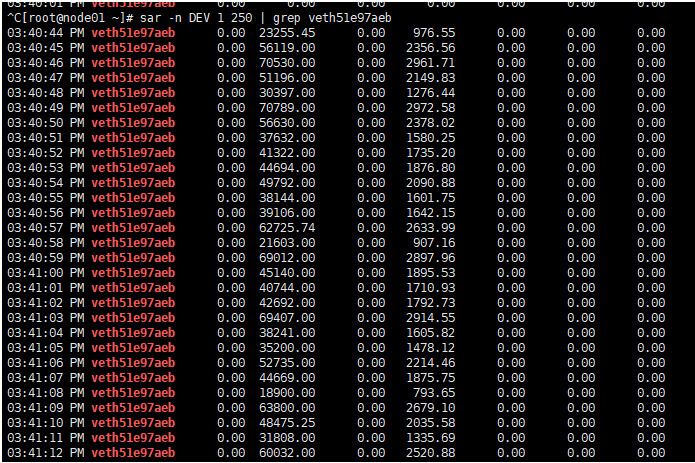Select value 907.16
This screenshot has width=695, height=463.
tap(434, 243)
